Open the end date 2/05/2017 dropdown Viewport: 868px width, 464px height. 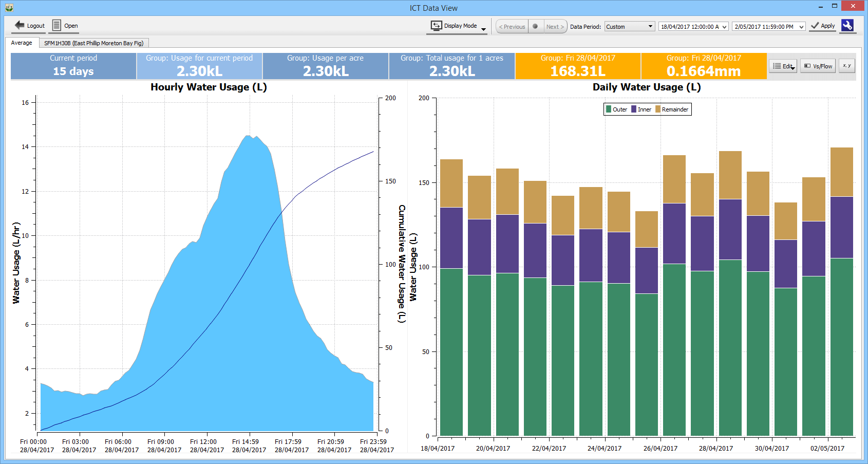[x=801, y=27]
